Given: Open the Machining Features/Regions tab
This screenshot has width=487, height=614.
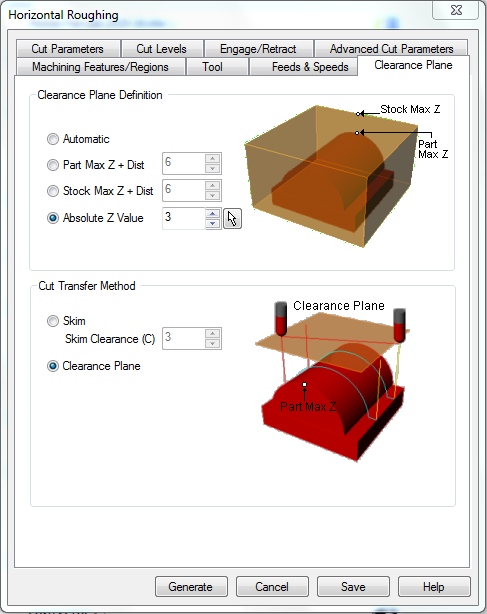Looking at the screenshot, I should point(101,67).
